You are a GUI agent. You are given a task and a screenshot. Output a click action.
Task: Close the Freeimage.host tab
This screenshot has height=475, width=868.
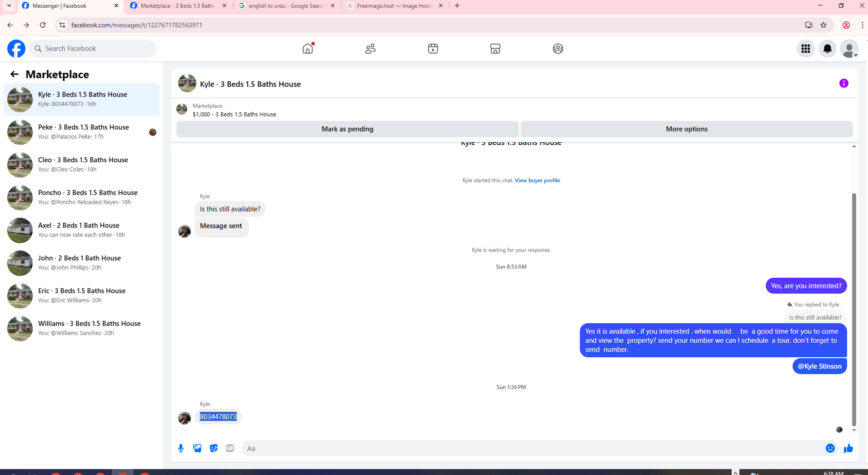tap(441, 6)
